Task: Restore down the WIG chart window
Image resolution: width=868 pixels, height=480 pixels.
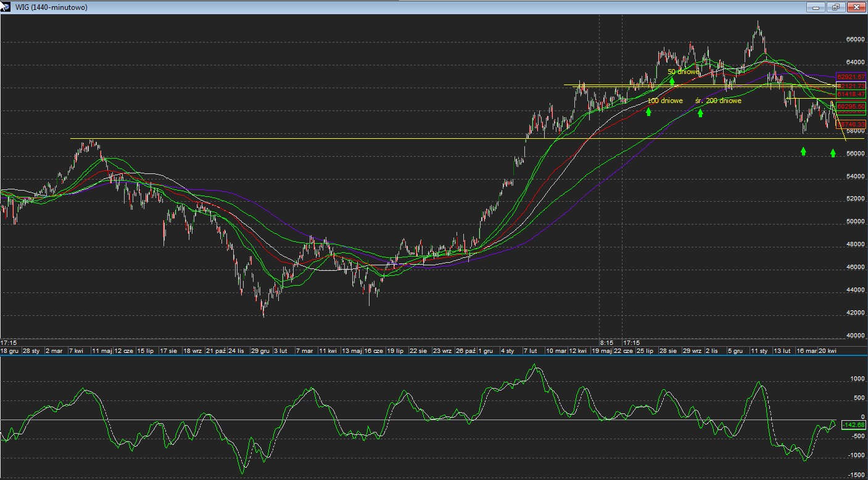Action: pos(836,7)
